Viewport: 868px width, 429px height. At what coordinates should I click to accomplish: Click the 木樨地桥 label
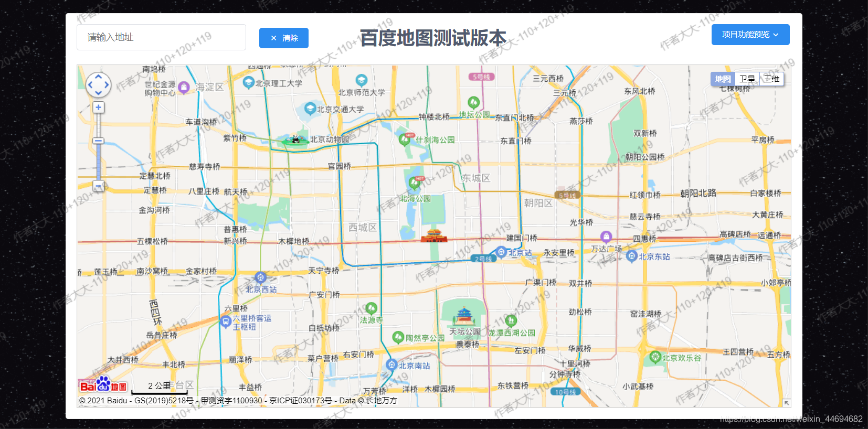294,241
